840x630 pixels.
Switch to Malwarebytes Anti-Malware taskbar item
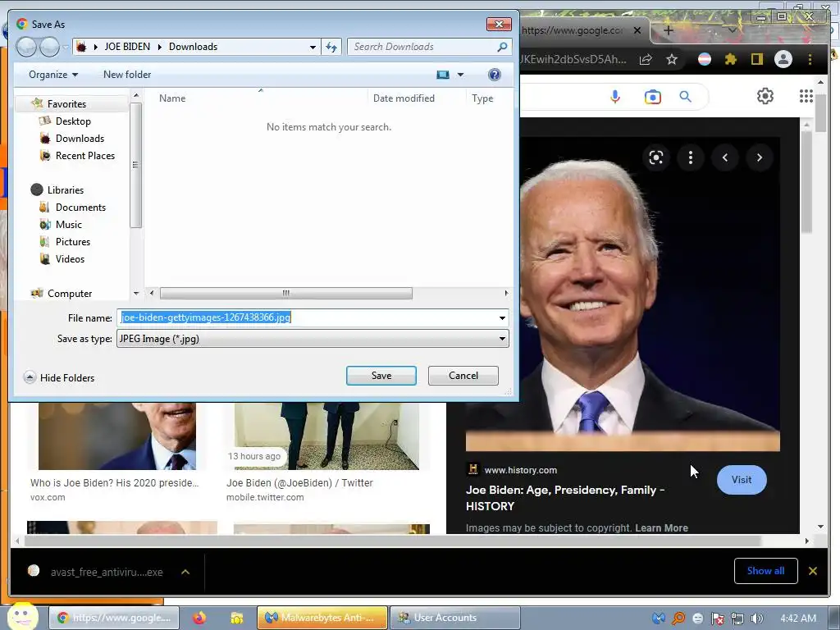pyautogui.click(x=322, y=618)
